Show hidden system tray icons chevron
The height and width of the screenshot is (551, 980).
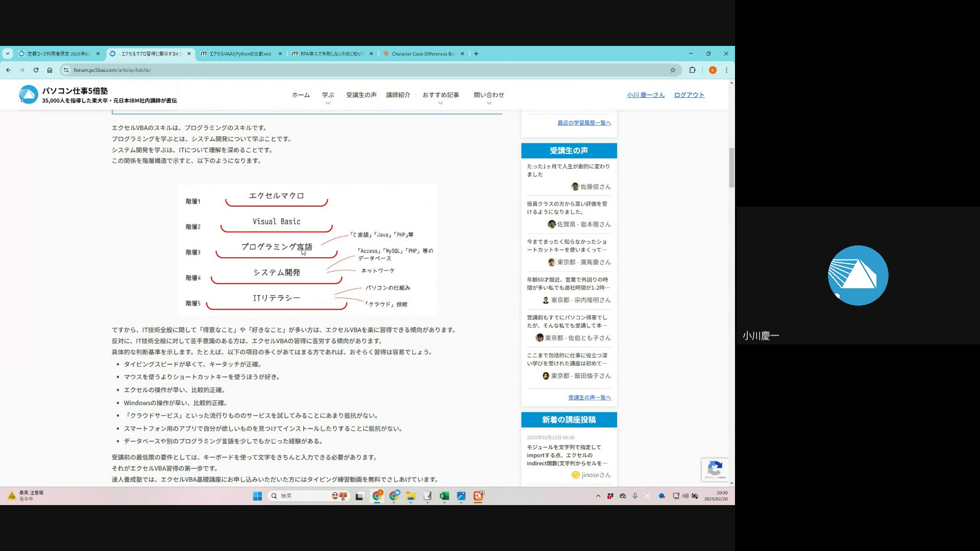click(598, 496)
